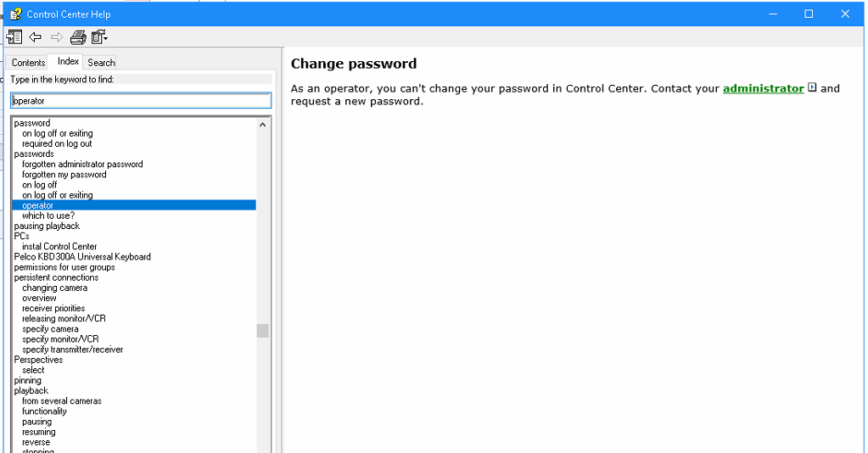Screen dimensions: 868x453
Task: Open the Search tab
Action: [x=101, y=63]
